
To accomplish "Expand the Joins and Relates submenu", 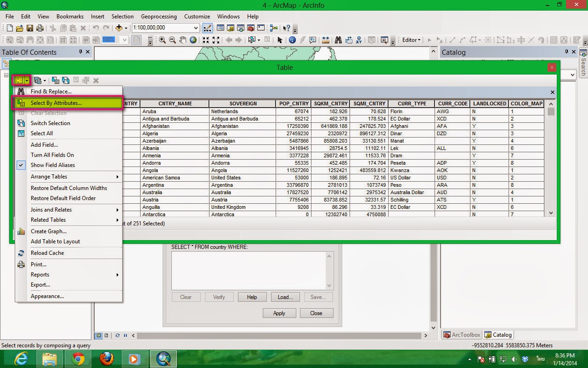I will [69, 210].
